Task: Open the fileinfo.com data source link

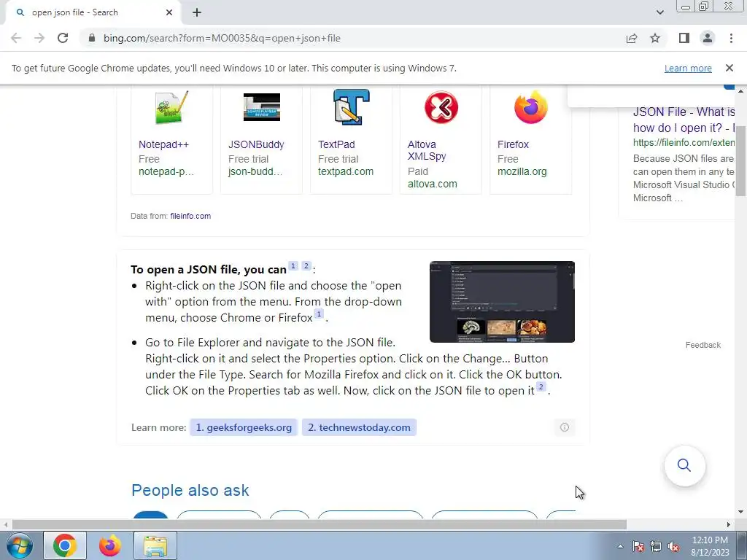Action: coord(190,216)
